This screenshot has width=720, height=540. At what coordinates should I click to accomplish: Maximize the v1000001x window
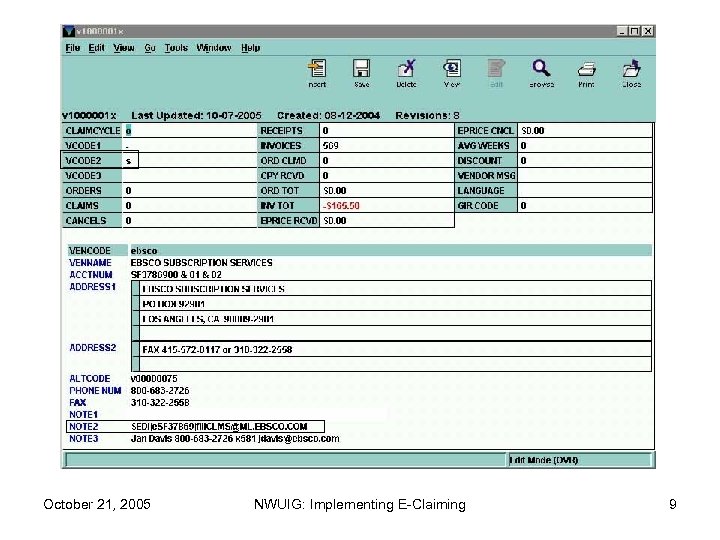pyautogui.click(x=635, y=31)
